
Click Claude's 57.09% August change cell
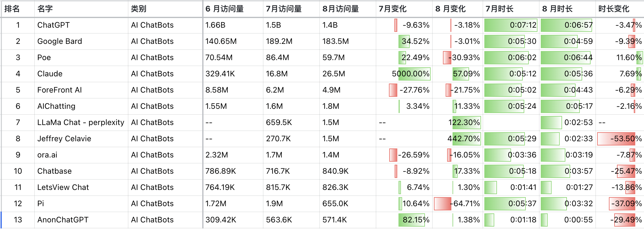tap(458, 74)
